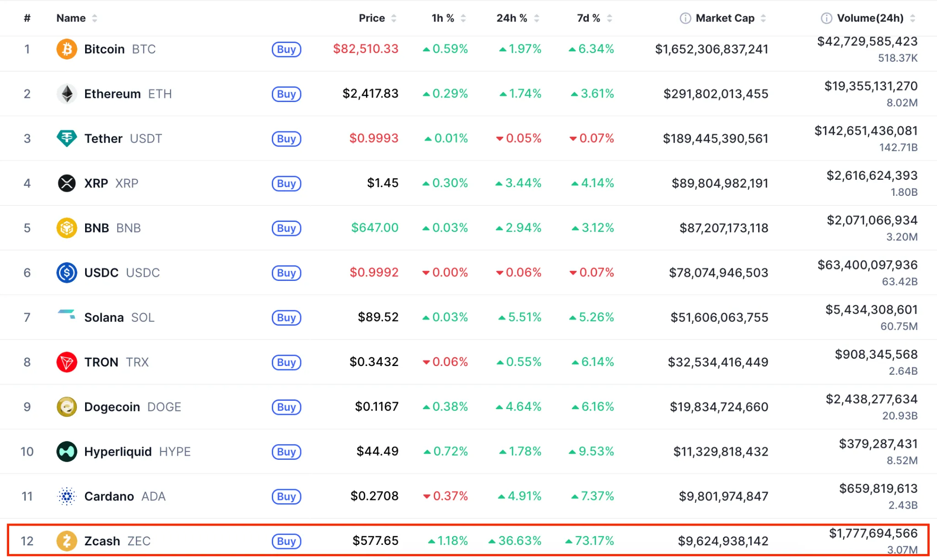Click Buy button for TRON
Image resolution: width=937 pixels, height=560 pixels.
coord(286,362)
